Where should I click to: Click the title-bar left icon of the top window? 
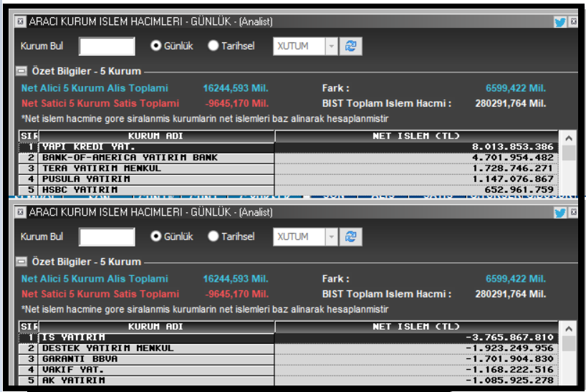(21, 21)
